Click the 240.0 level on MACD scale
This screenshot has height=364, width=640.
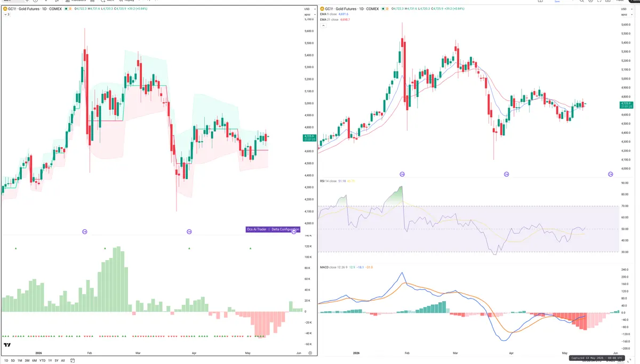tap(625, 270)
